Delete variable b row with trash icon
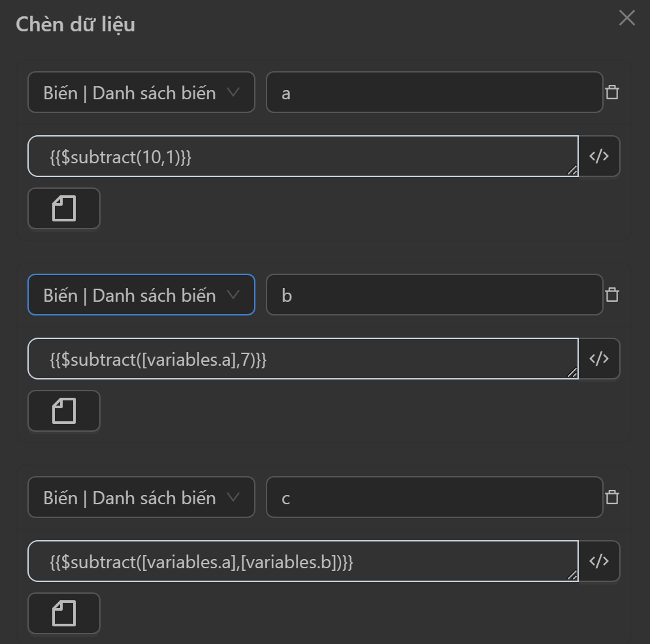The height and width of the screenshot is (644, 650). [x=612, y=295]
